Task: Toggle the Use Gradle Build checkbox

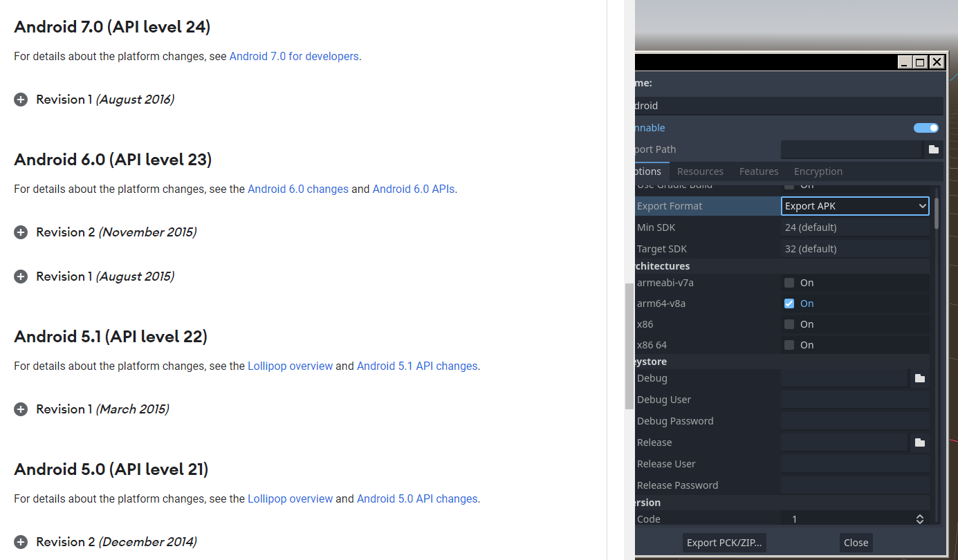Action: (x=789, y=185)
